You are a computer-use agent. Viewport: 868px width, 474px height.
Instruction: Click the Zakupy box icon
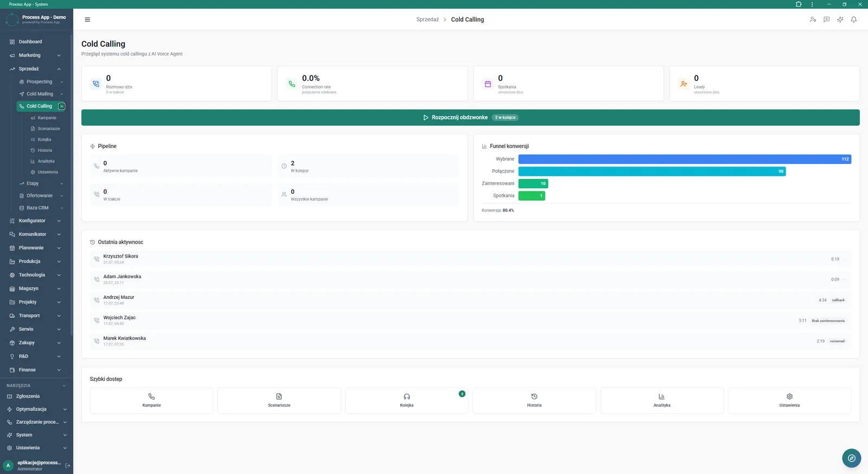point(12,343)
